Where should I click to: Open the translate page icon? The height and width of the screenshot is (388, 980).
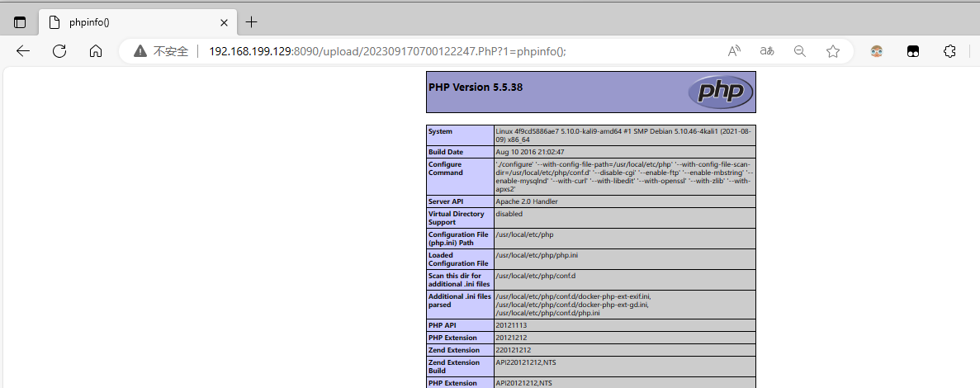767,51
